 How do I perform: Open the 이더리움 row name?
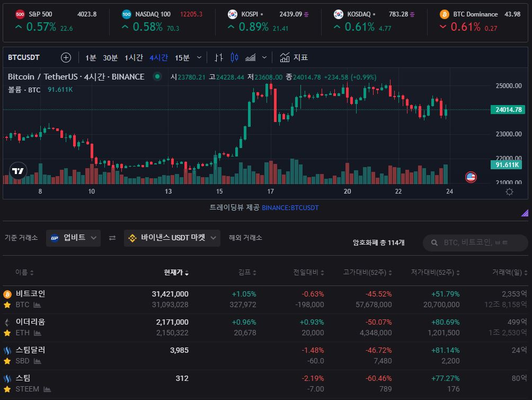[31, 322]
